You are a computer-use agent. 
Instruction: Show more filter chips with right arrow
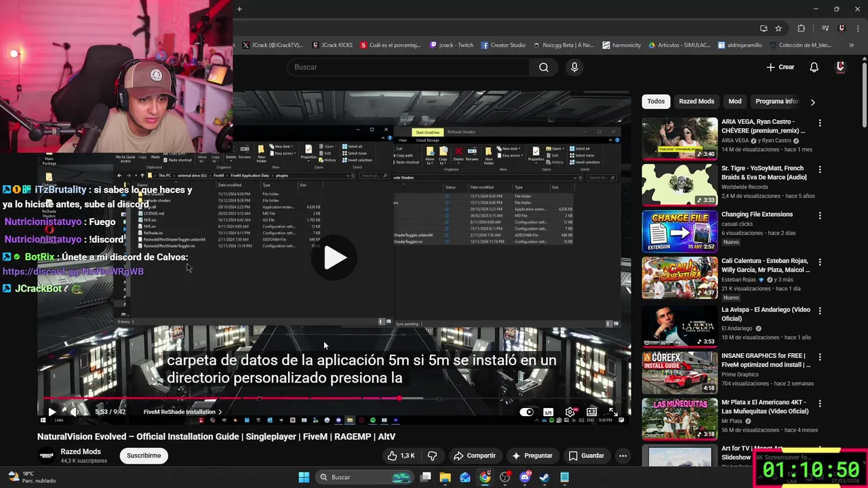(812, 102)
